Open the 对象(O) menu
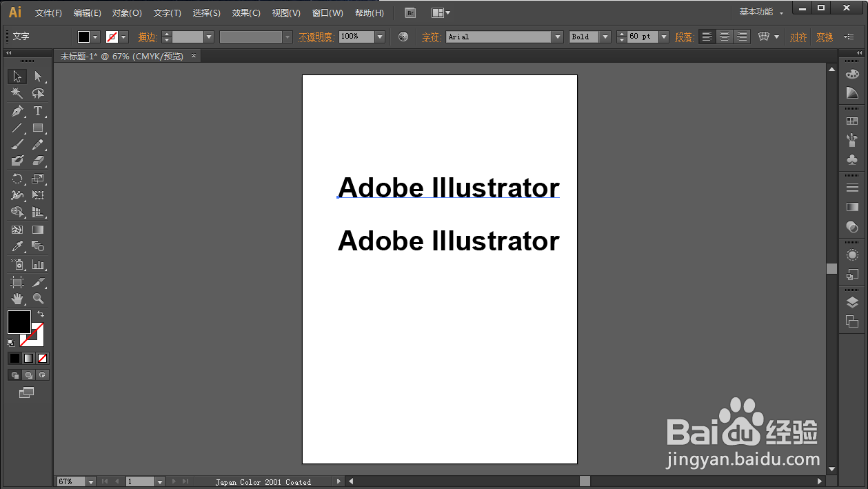Image resolution: width=868 pixels, height=489 pixels. (127, 13)
